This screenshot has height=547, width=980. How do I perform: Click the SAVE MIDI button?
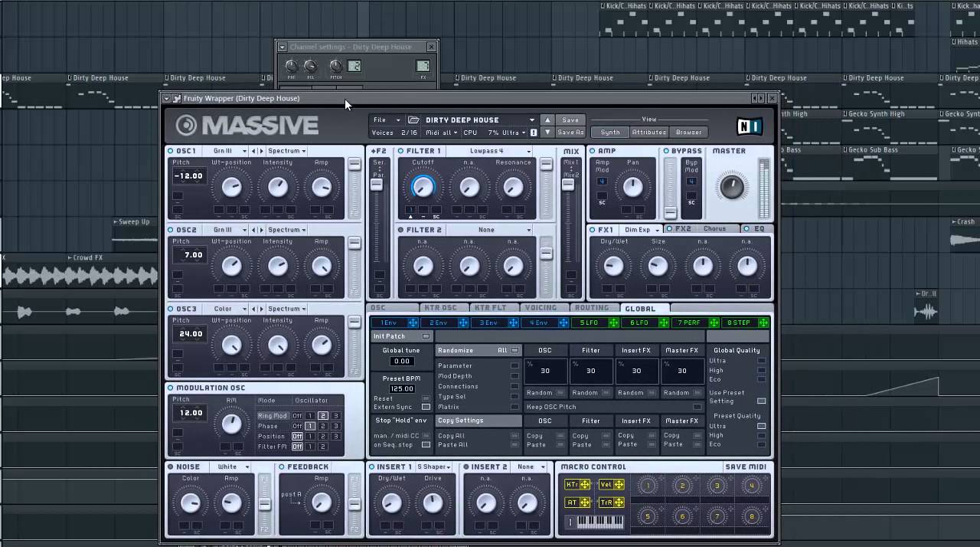746,467
